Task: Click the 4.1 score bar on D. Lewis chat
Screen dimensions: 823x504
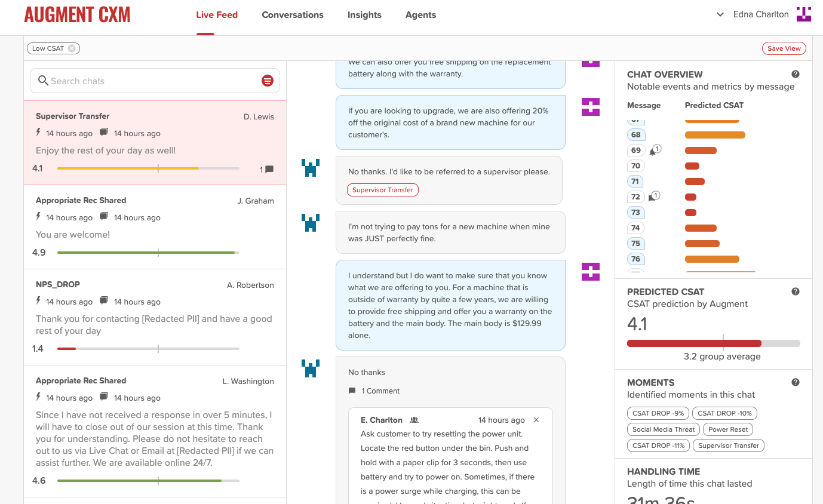Action: point(148,169)
